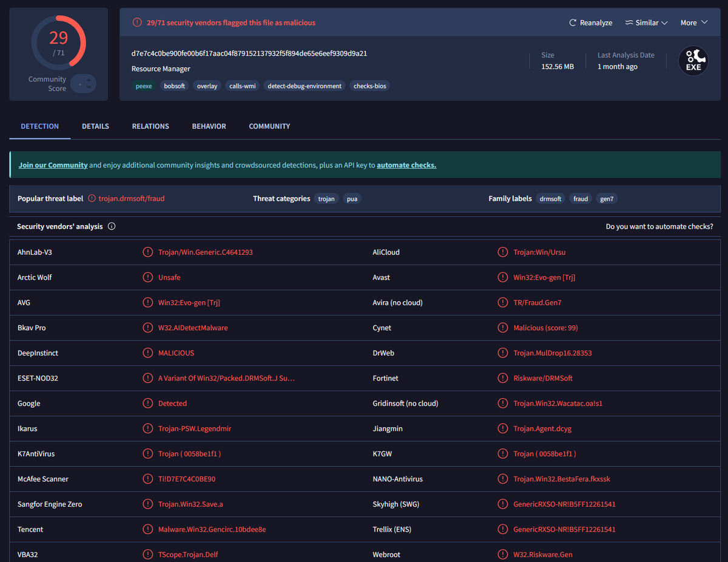Click alert icon for Fortinet detection
Screen dimensions: 728x562
502,378
